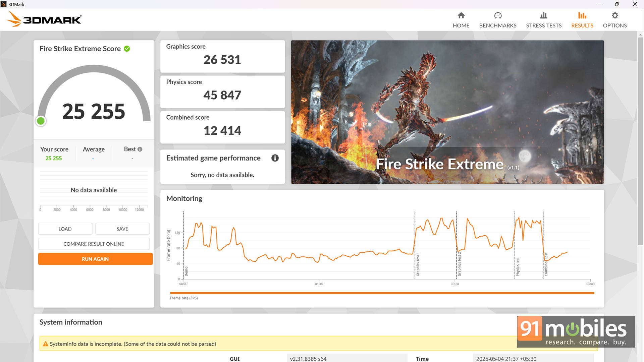Image resolution: width=644 pixels, height=362 pixels.
Task: Click the orange RUN AGAIN button
Action: pos(95,259)
